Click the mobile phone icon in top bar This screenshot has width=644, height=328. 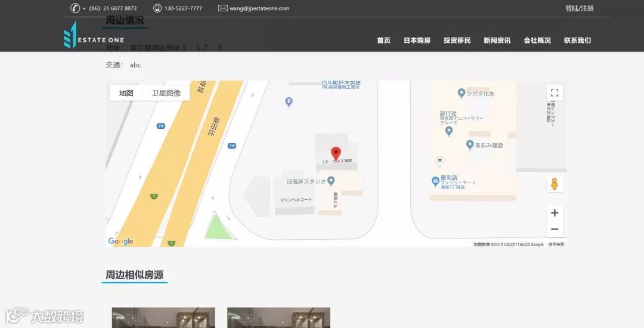pyautogui.click(x=157, y=8)
